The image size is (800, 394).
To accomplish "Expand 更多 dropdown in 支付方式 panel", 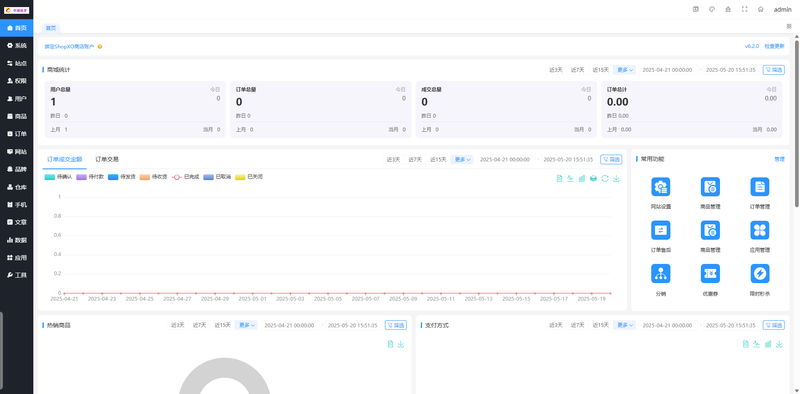I will click(x=625, y=325).
